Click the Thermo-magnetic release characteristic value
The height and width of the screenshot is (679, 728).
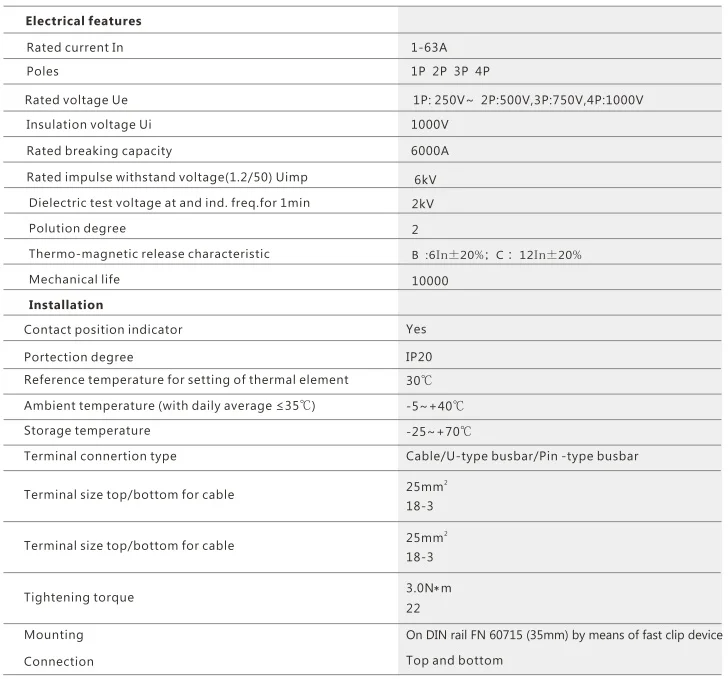(x=496, y=255)
